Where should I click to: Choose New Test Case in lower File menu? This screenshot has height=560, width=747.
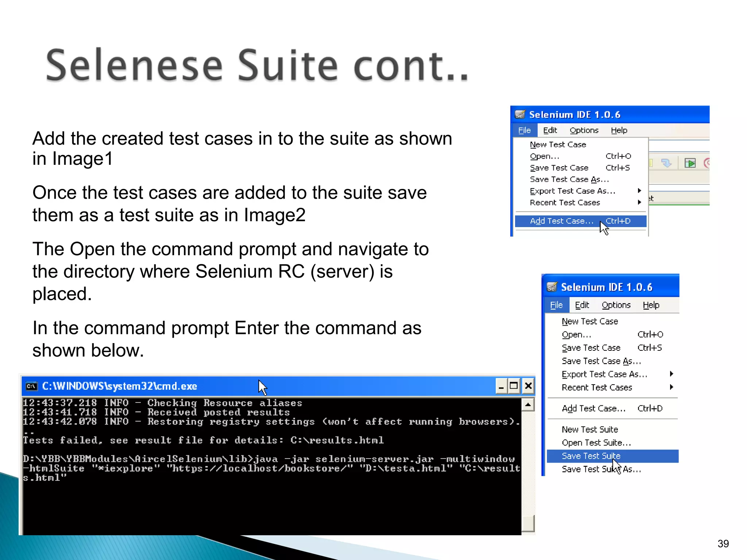[613, 321]
